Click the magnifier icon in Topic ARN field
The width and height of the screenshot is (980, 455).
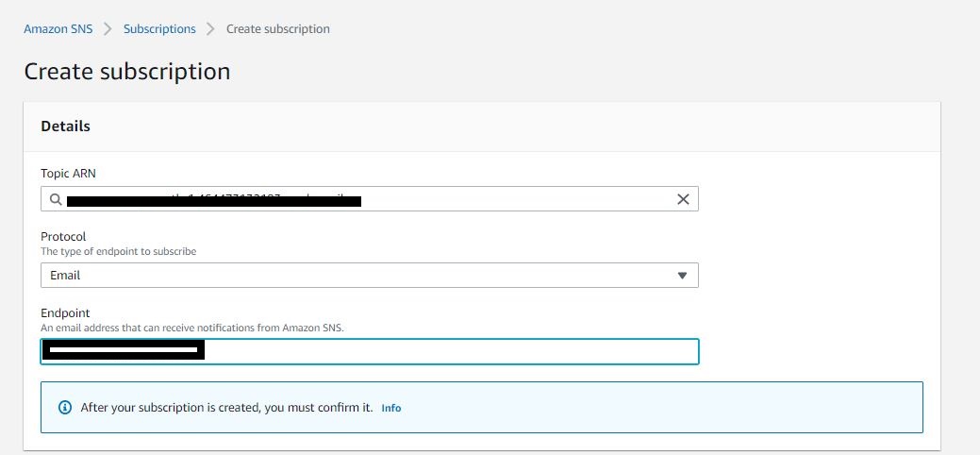(x=56, y=199)
